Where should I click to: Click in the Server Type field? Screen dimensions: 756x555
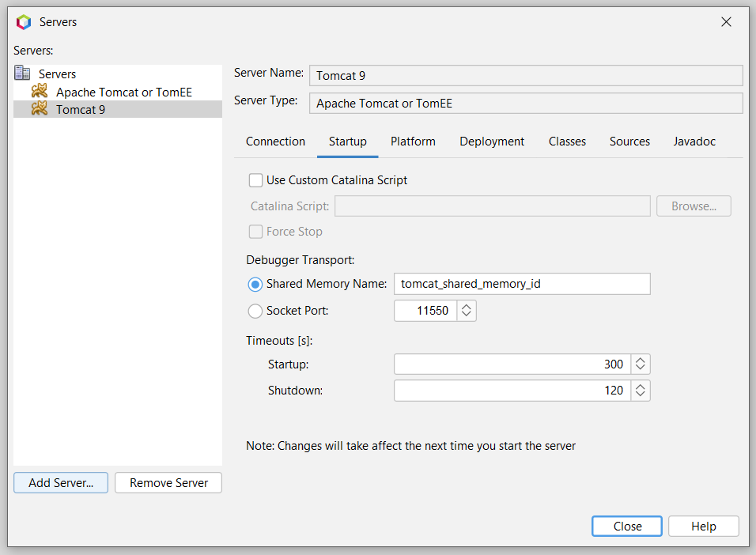pos(526,104)
